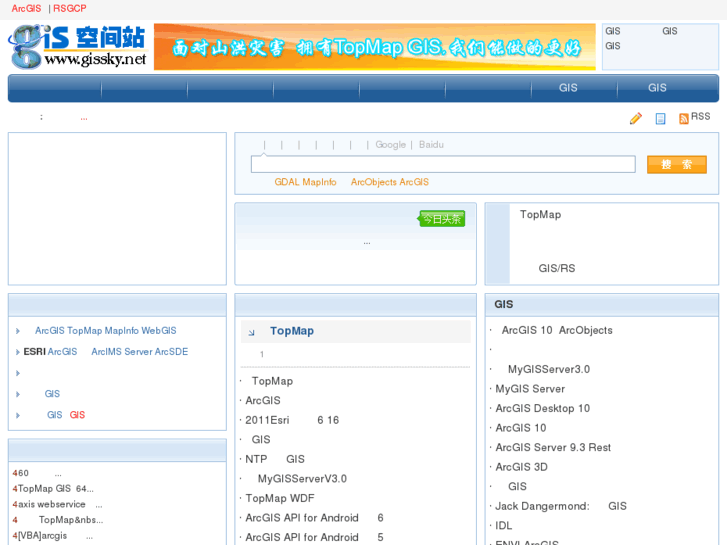727x545 pixels.
Task: Open ArcGIS Desktop 10 article
Action: pos(542,408)
